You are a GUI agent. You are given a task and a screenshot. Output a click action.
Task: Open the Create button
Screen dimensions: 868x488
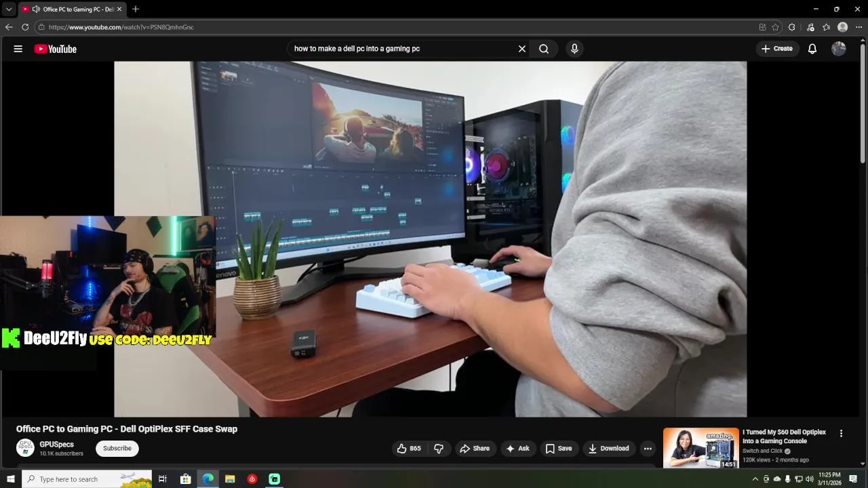[777, 49]
